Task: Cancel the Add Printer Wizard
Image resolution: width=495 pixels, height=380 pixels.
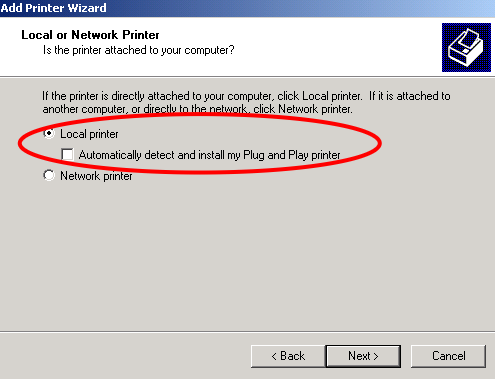Action: [448, 356]
